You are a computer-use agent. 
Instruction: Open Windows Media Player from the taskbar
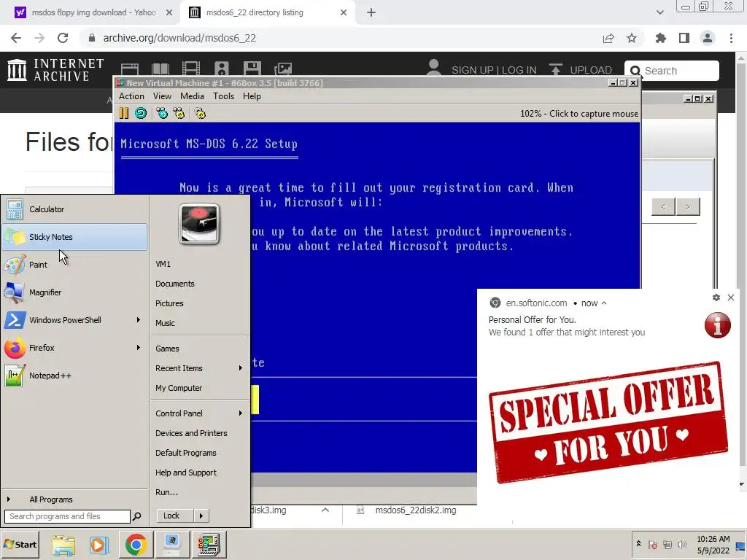point(98,545)
